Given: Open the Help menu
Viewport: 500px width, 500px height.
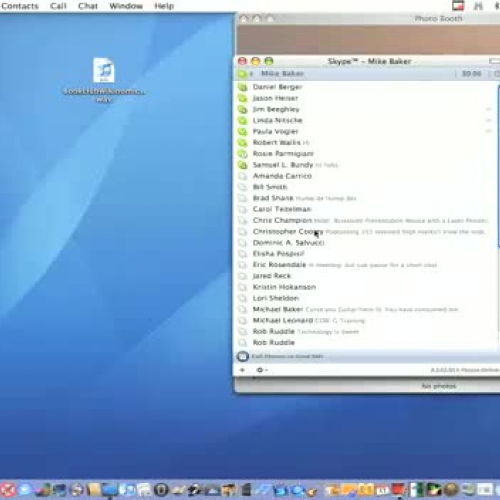Looking at the screenshot, I should 164,6.
